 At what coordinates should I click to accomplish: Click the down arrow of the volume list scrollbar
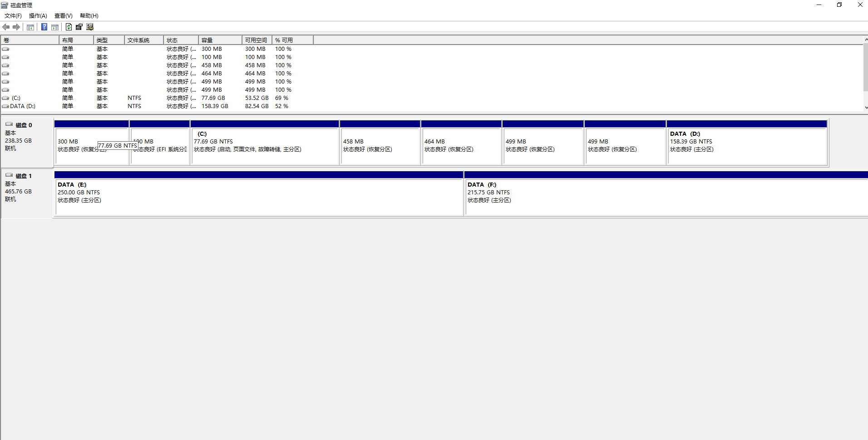coord(866,108)
